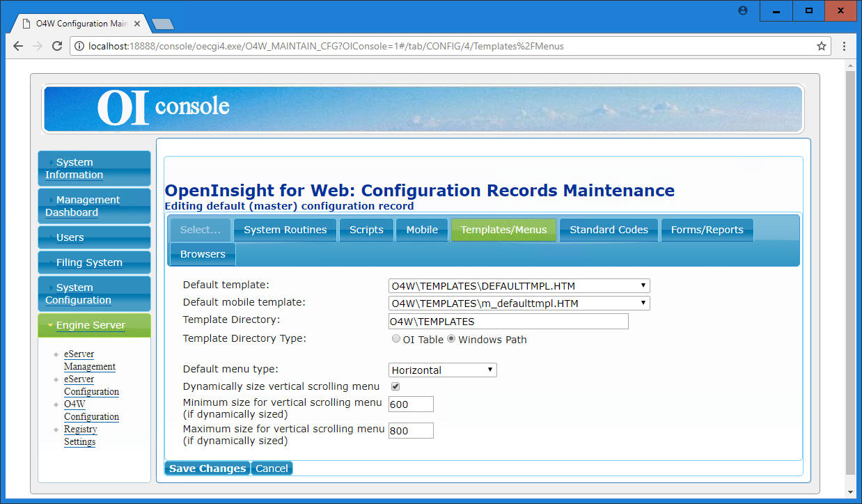
Task: Expand the System Configuration sidebar section
Action: point(94,294)
